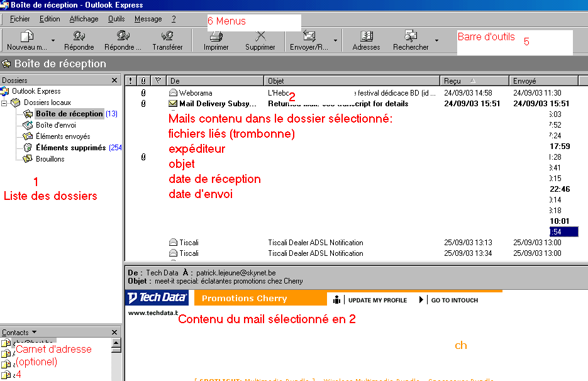This screenshot has height=381, width=588.
Task: Open the Envoyer/Recevoir dropdown arrow
Action: 335,40
